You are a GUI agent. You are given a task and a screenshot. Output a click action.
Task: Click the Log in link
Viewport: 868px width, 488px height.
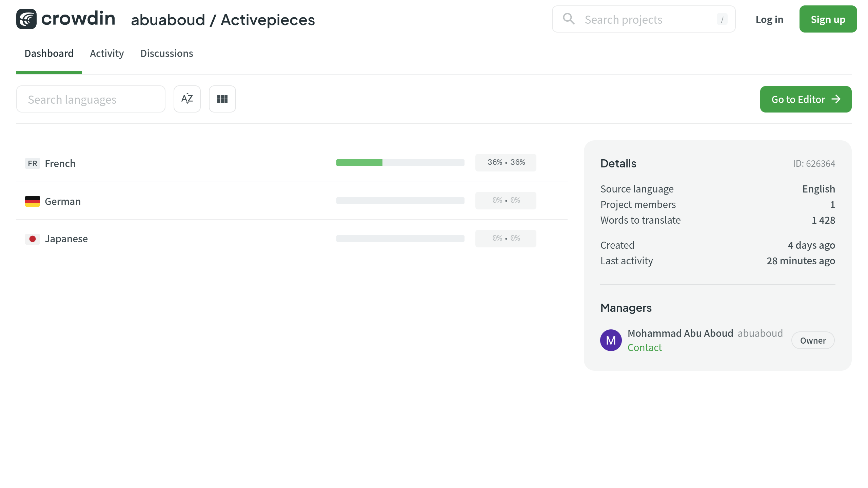click(x=769, y=20)
